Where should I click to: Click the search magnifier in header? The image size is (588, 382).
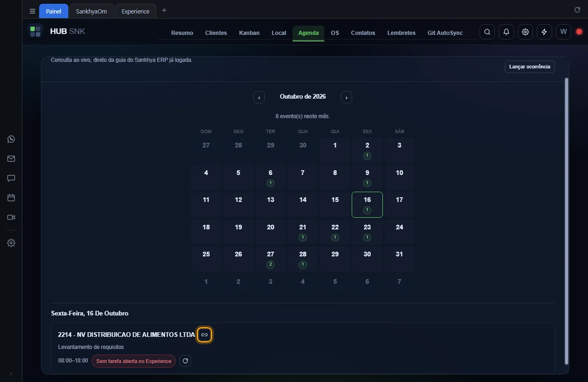(x=487, y=32)
